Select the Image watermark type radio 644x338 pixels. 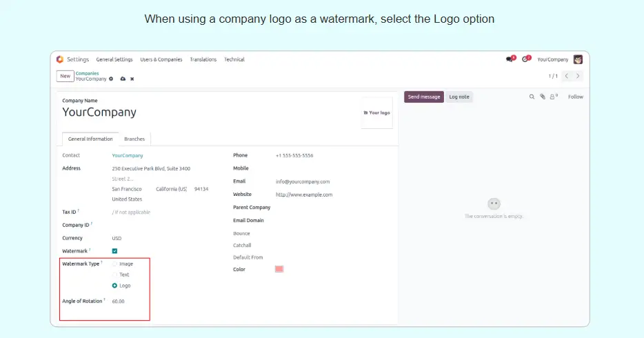(x=114, y=264)
